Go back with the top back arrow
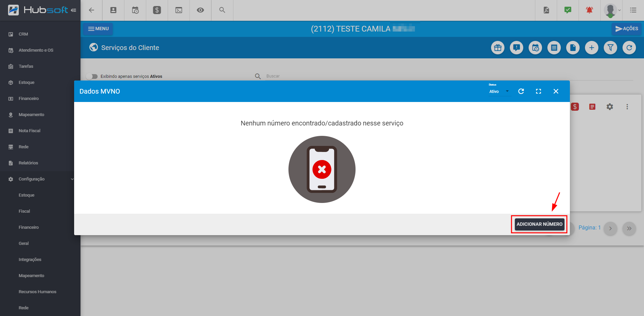Image resolution: width=644 pixels, height=316 pixels. pos(91,10)
